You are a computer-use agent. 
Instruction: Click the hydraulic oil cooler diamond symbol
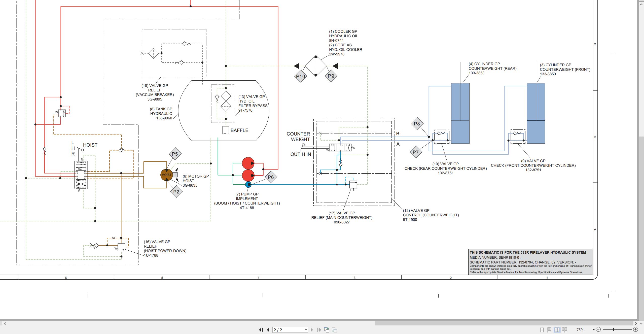(316, 66)
